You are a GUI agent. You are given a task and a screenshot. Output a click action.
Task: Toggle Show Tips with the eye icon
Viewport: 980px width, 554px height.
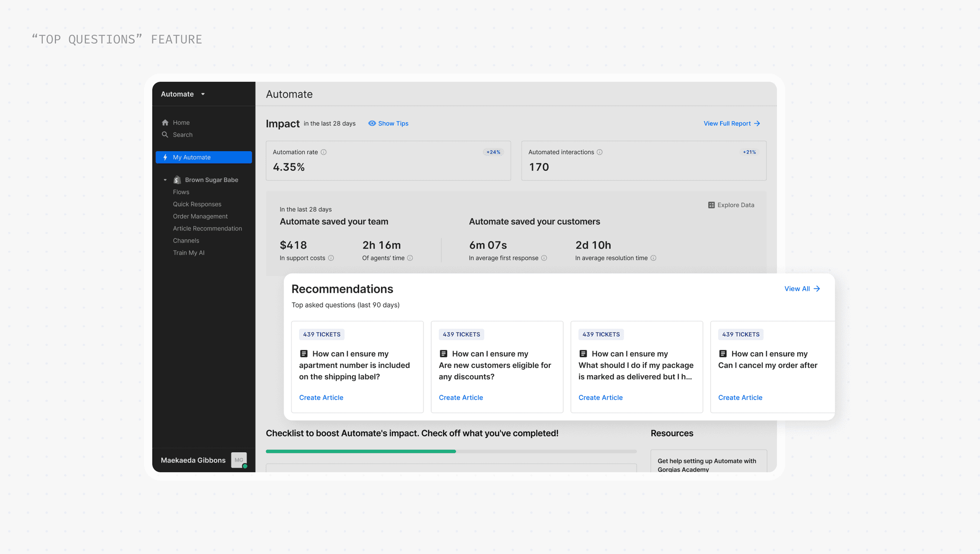click(372, 123)
